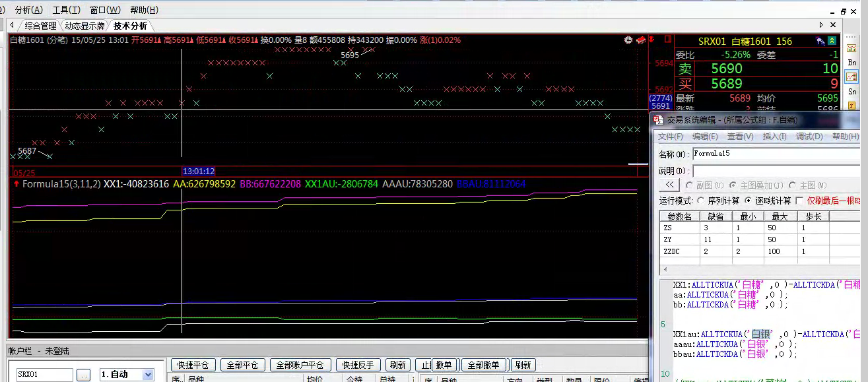
Task: Collapse panel with the << button
Action: pos(669,185)
